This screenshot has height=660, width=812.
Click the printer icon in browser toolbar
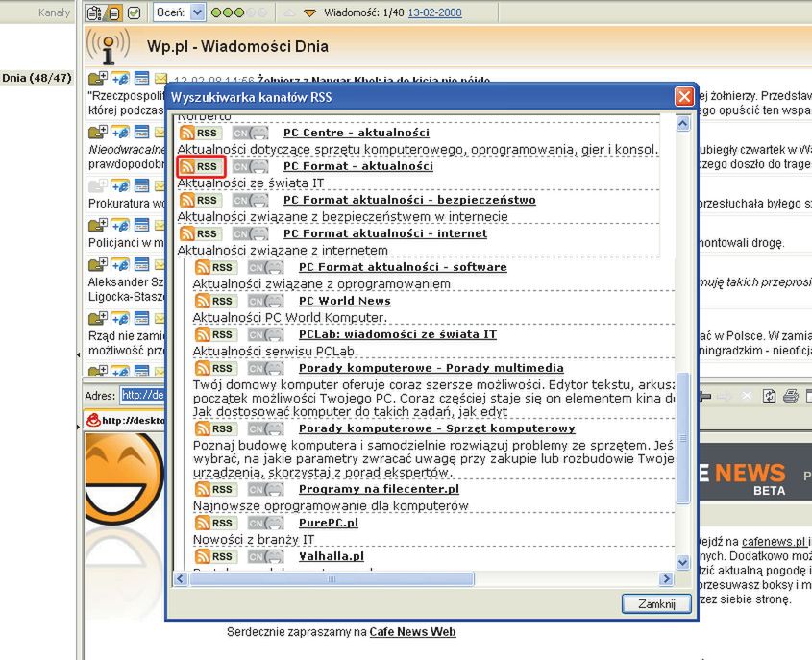(791, 397)
